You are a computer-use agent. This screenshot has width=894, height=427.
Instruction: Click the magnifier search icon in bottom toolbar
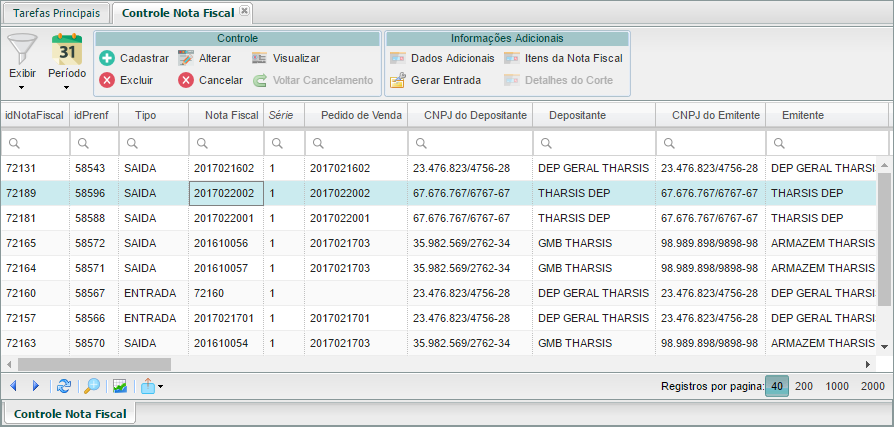tap(91, 386)
